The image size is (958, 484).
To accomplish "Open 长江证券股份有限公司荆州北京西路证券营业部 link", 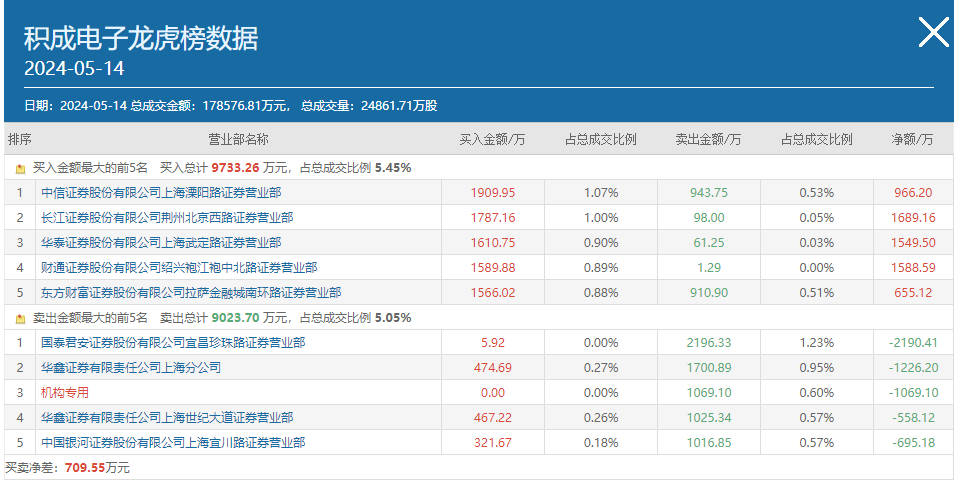I will [167, 218].
